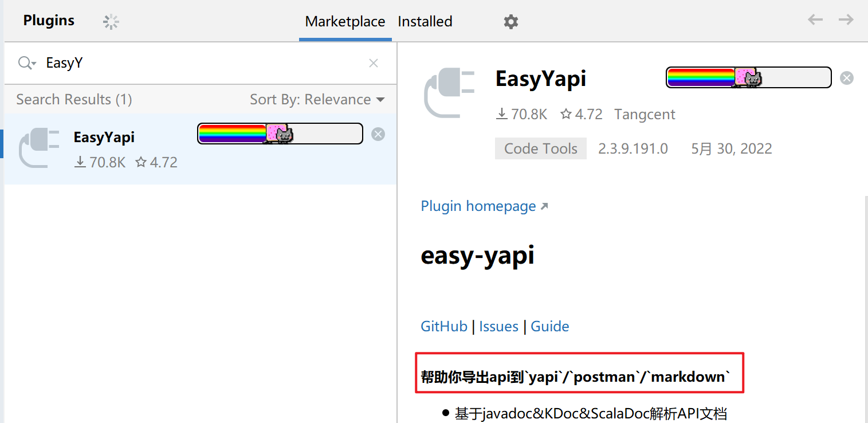868x423 pixels.
Task: Open the plugins settings gear menu
Action: [510, 22]
